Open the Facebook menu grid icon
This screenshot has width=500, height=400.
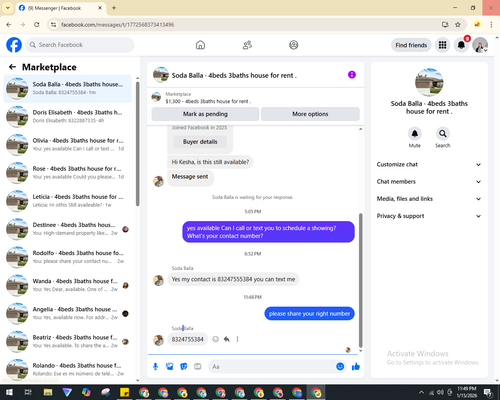[x=442, y=45]
